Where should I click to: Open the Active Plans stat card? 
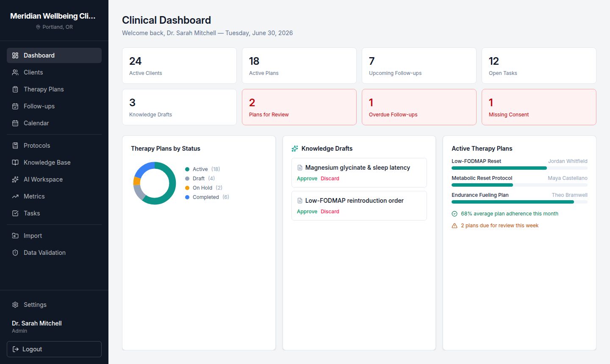click(x=299, y=66)
